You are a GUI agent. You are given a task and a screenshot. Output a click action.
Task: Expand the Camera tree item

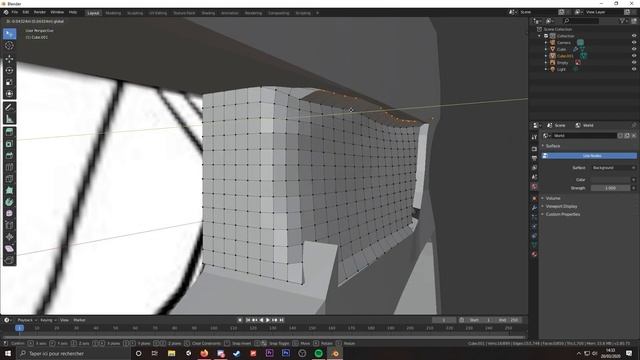pyautogui.click(x=546, y=42)
